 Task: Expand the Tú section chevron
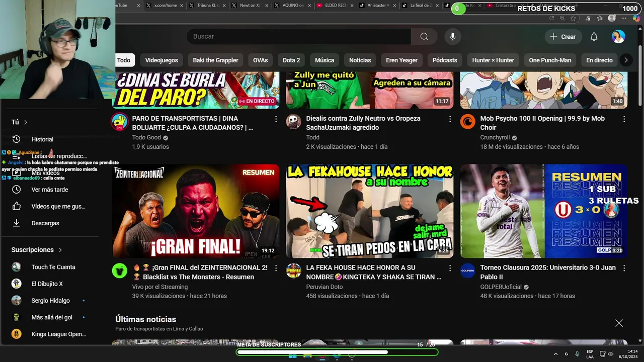[26, 122]
